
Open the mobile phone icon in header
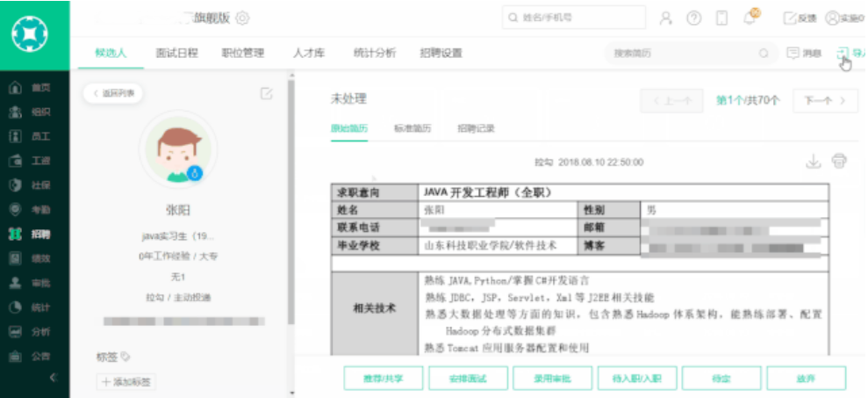coord(721,18)
